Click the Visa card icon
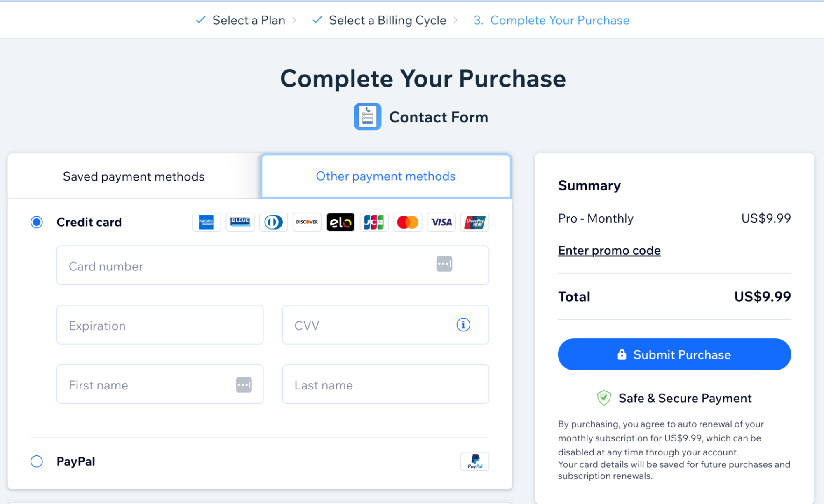This screenshot has height=504, width=824. 441,222
